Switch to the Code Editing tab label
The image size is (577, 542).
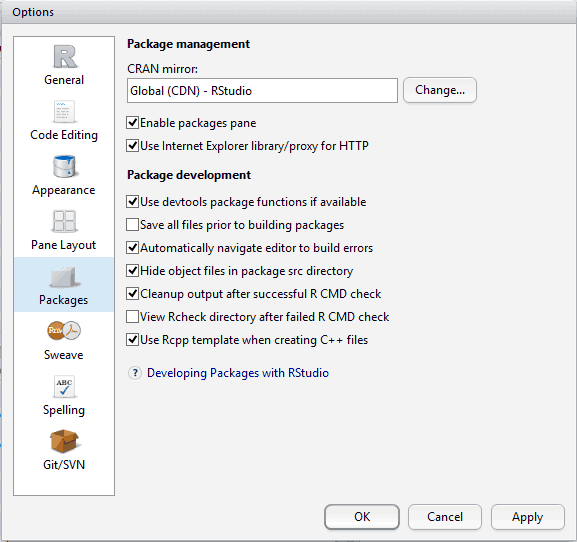click(x=64, y=135)
